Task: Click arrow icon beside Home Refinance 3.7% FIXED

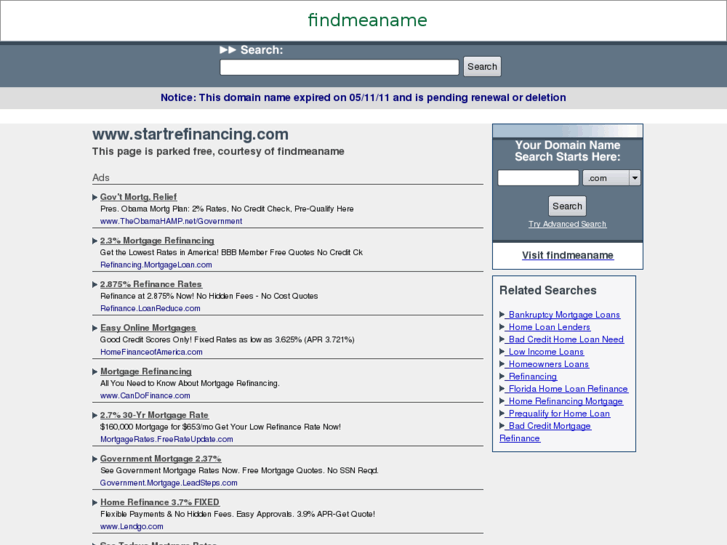Action: click(95, 502)
